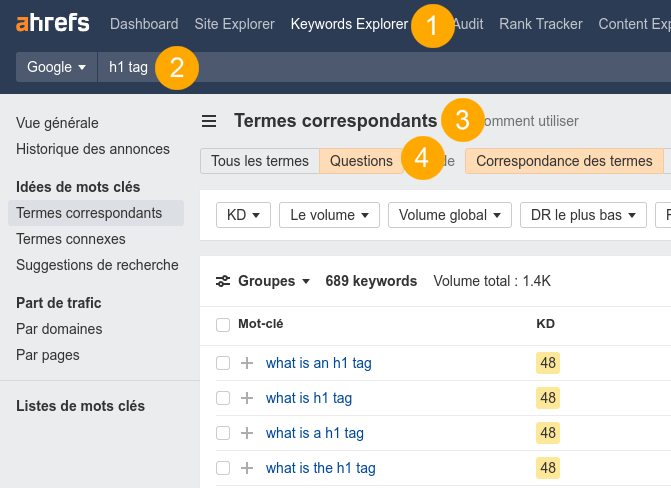The width and height of the screenshot is (671, 488).
Task: Select the Questions tab
Action: tap(361, 161)
